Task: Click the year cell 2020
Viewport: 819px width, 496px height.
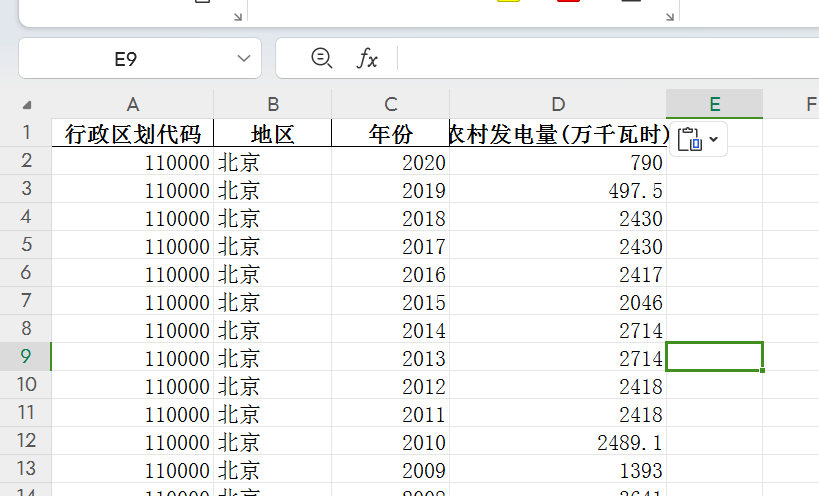Action: pyautogui.click(x=391, y=161)
